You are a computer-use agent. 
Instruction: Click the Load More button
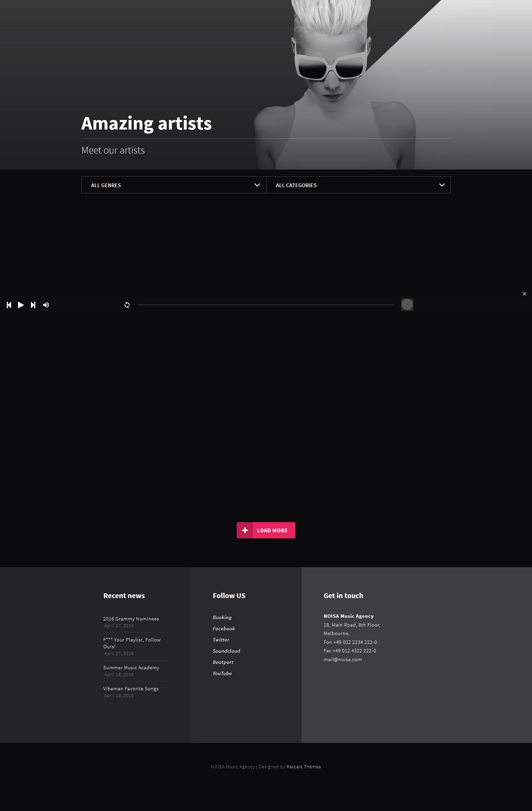[266, 530]
